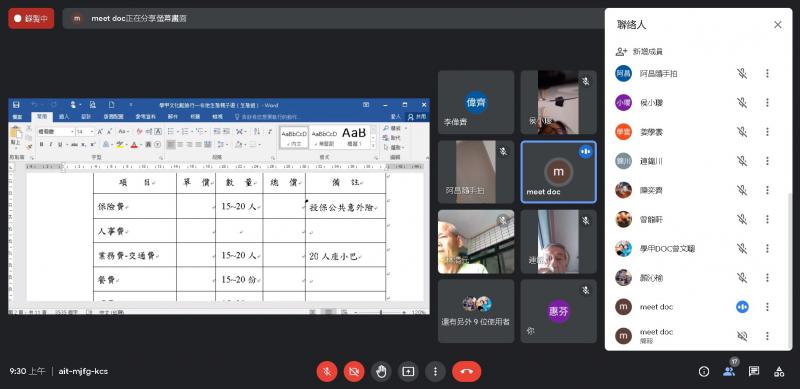Open the Change Case Aa dropdown

tap(124, 132)
